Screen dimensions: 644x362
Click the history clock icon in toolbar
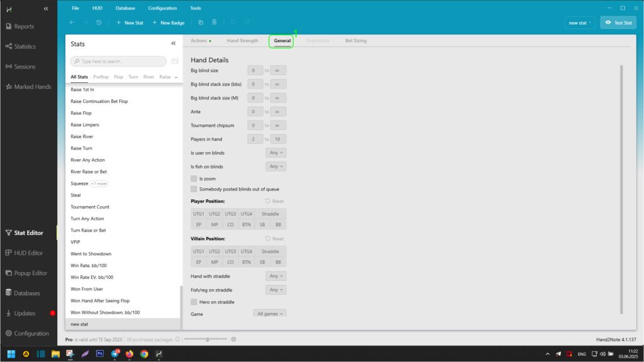[x=99, y=23]
